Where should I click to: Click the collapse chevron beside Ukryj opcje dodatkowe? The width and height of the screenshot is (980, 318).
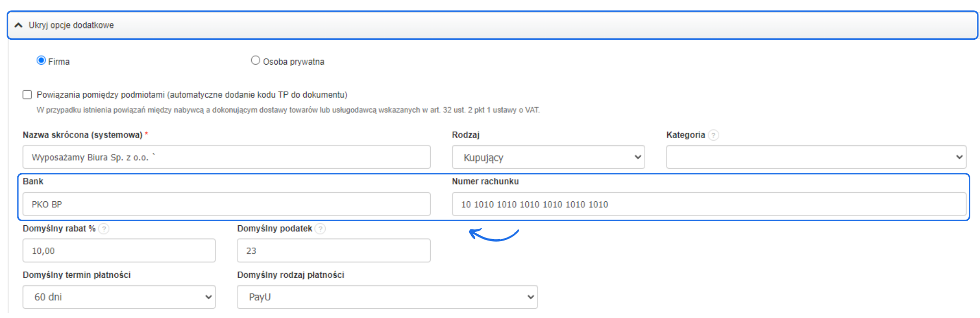(18, 25)
